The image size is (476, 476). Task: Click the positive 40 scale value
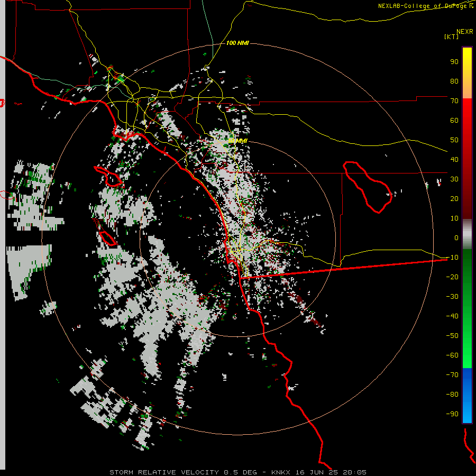point(454,159)
